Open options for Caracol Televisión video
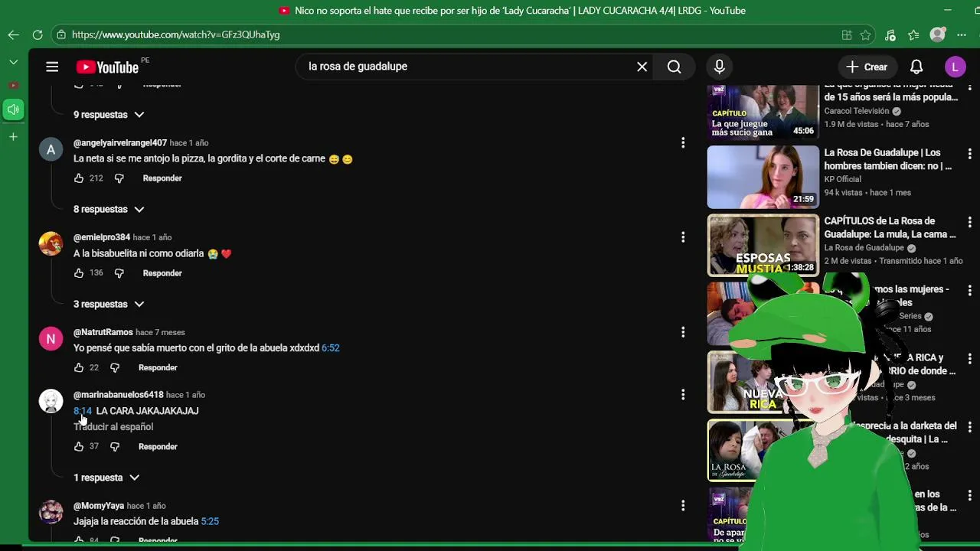 tap(969, 86)
